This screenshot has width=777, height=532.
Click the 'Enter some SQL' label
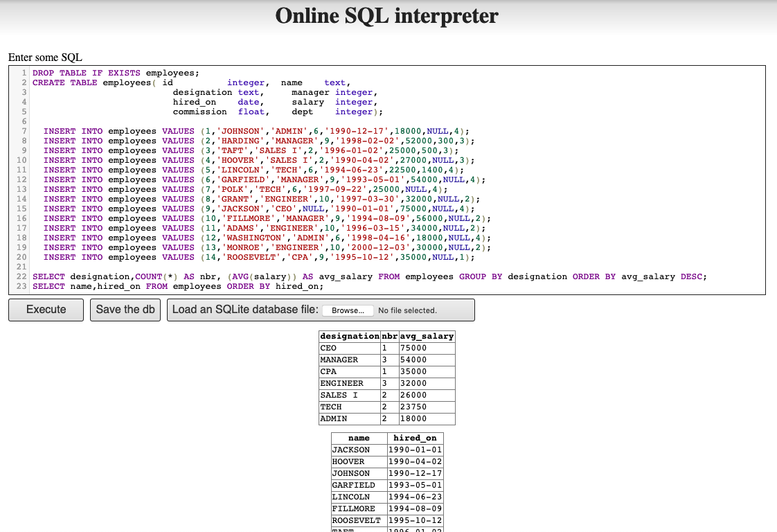(x=45, y=57)
